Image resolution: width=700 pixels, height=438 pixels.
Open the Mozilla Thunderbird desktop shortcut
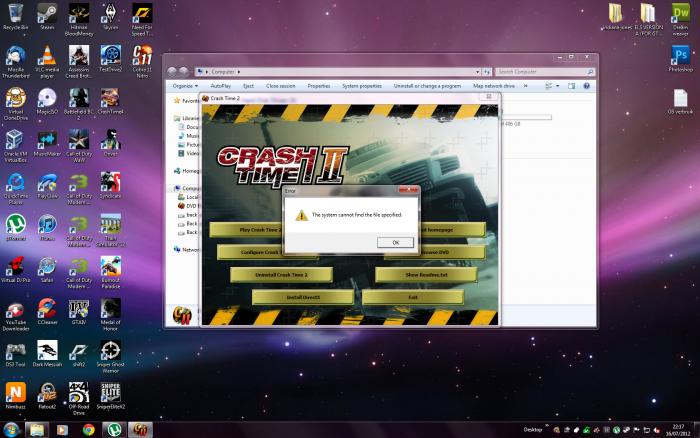(16, 62)
